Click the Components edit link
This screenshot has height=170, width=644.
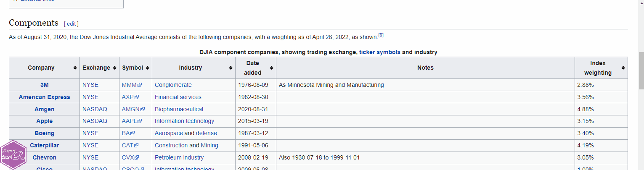click(71, 24)
